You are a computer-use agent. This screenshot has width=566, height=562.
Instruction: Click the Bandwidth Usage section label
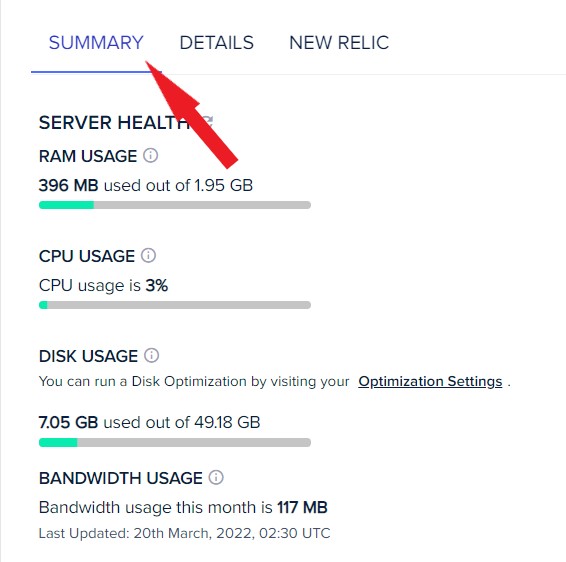(121, 478)
